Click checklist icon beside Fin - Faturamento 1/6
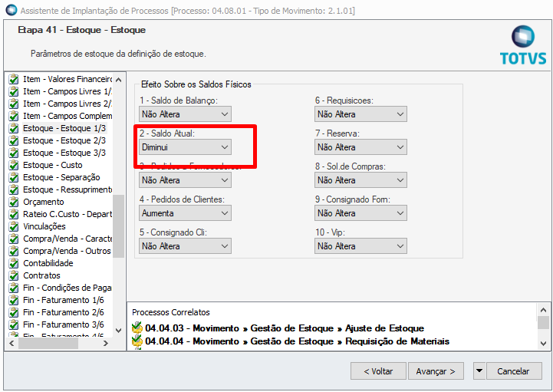553x392 pixels. click(x=13, y=300)
